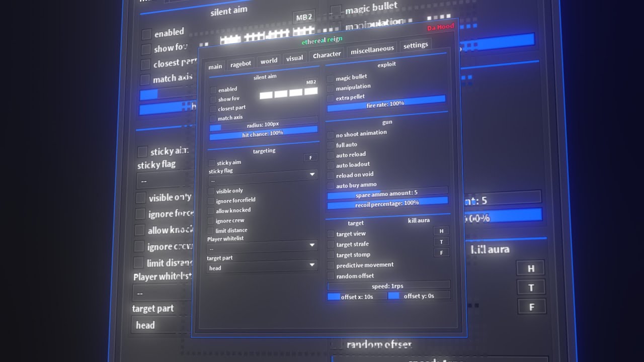Toggle magic bullet checkbox in front window
The height and width of the screenshot is (362, 644).
(331, 78)
